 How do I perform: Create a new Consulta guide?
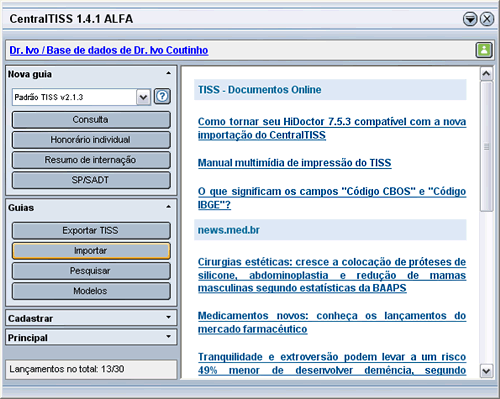(x=91, y=120)
